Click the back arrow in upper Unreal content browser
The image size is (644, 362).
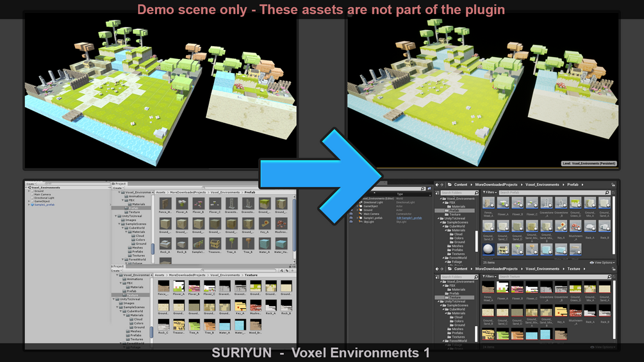[437, 185]
